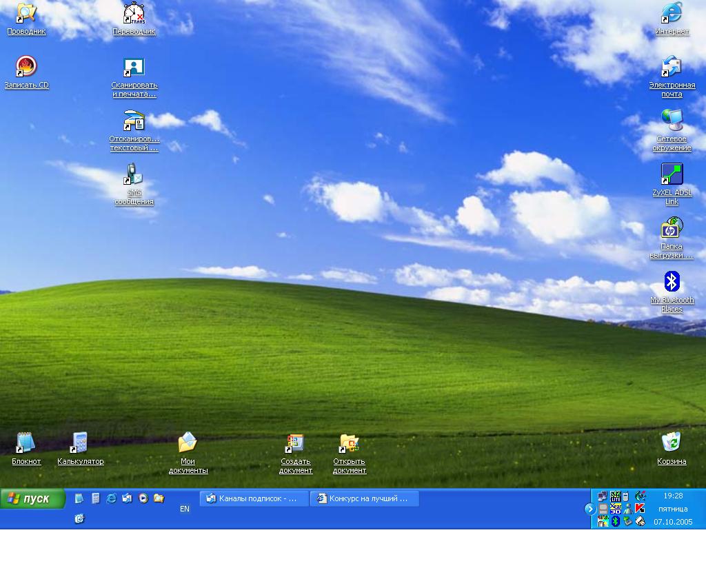This screenshot has width=706, height=588.
Task: Select the ZyXEL ADSL Link shortcut
Action: (672, 185)
